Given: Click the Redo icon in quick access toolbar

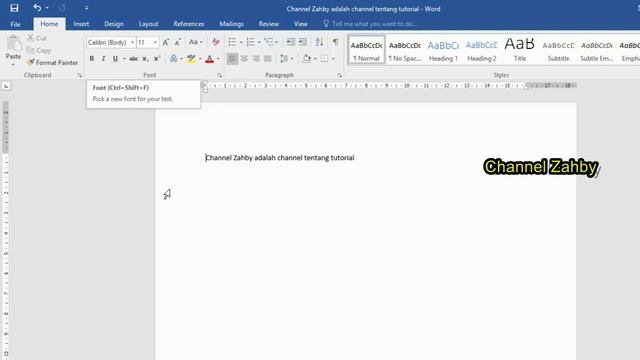Looking at the screenshot, I should [x=62, y=8].
